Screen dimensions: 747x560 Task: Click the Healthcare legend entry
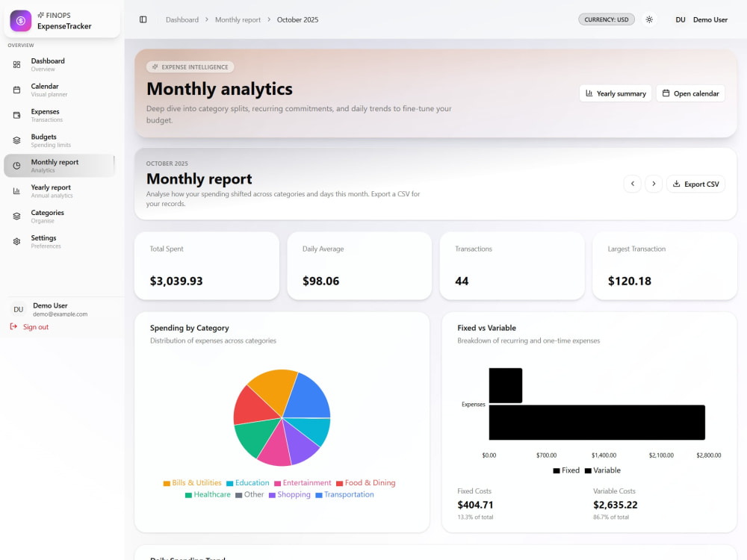tap(208, 495)
